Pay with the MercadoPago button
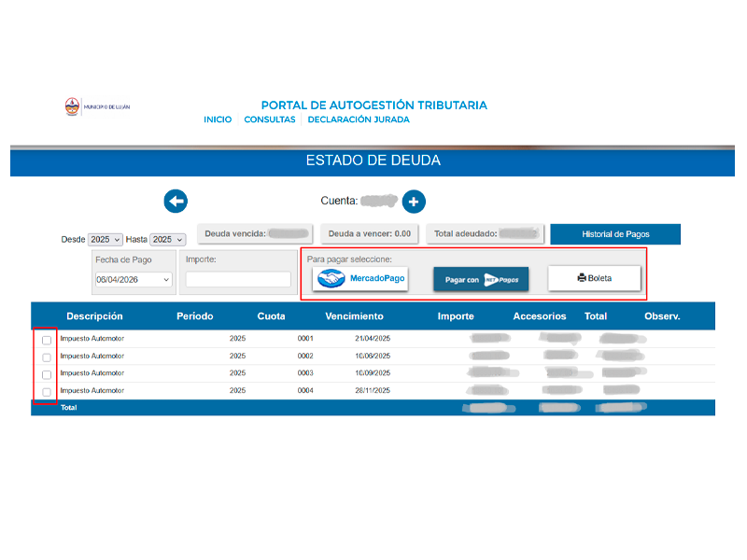747x560 pixels. [362, 279]
